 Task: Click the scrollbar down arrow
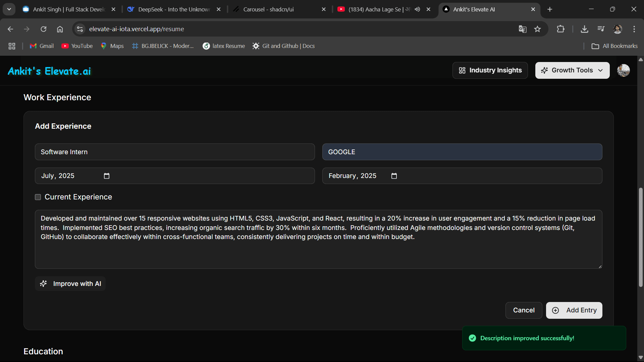coord(641,357)
